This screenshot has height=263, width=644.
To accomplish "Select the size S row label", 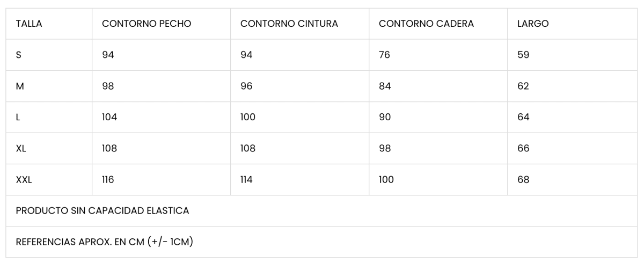I will 19,55.
